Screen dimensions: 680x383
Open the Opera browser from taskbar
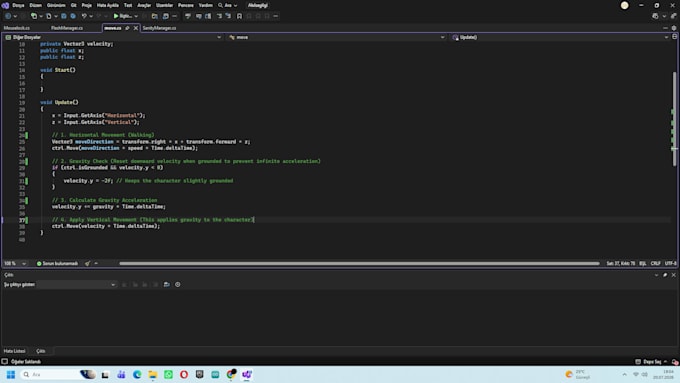tap(184, 374)
